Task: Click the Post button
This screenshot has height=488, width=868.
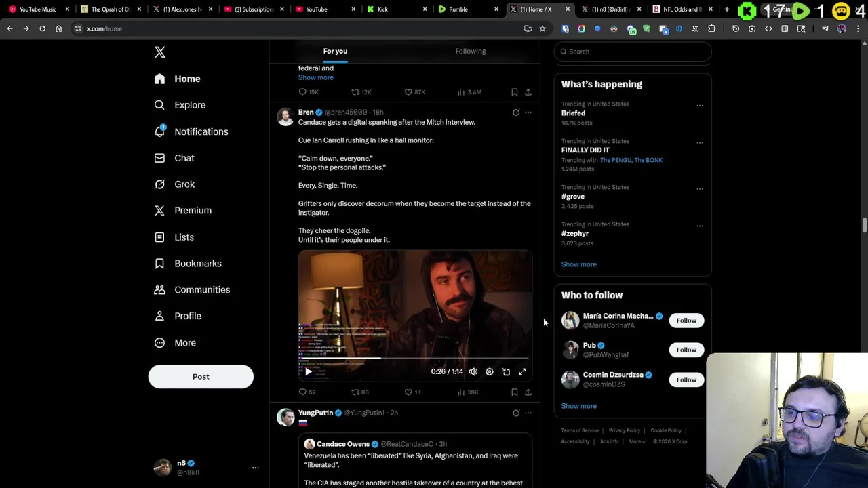Action: 201,377
